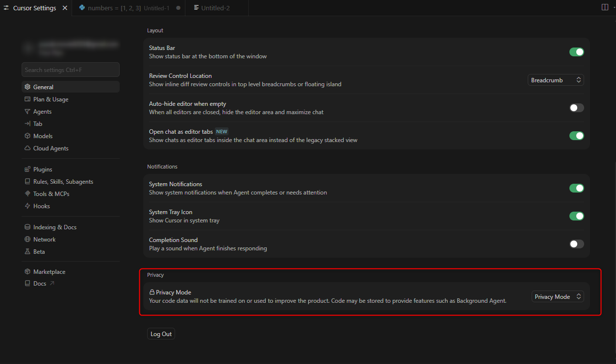
Task: Open Hooks via its lightning icon
Action: 27,206
